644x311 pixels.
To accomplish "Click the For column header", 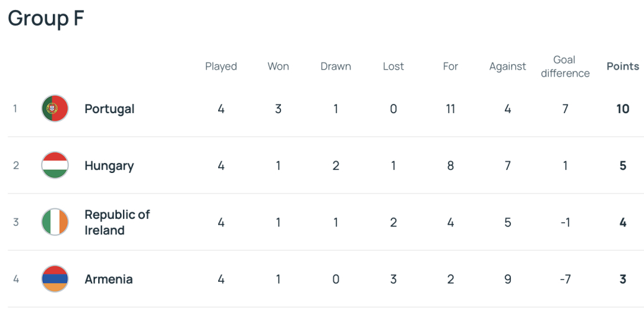I will point(450,66).
